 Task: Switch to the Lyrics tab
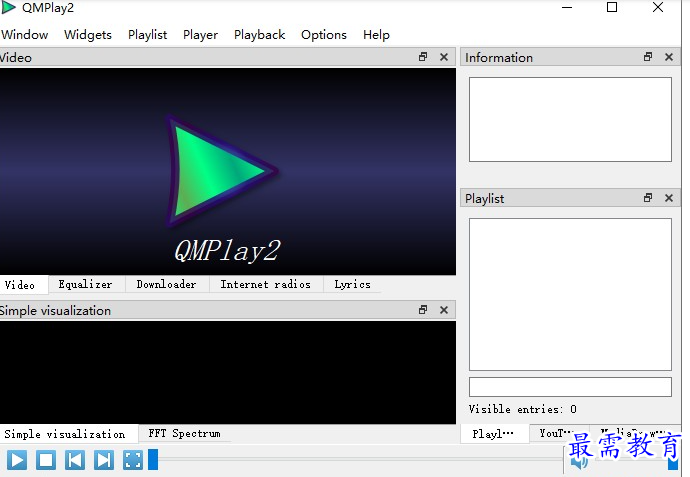pos(352,284)
